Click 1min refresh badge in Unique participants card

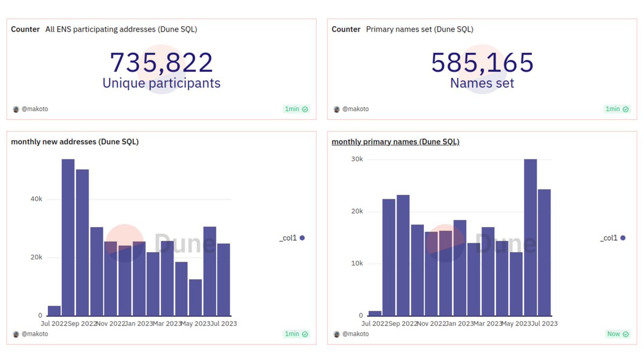297,109
